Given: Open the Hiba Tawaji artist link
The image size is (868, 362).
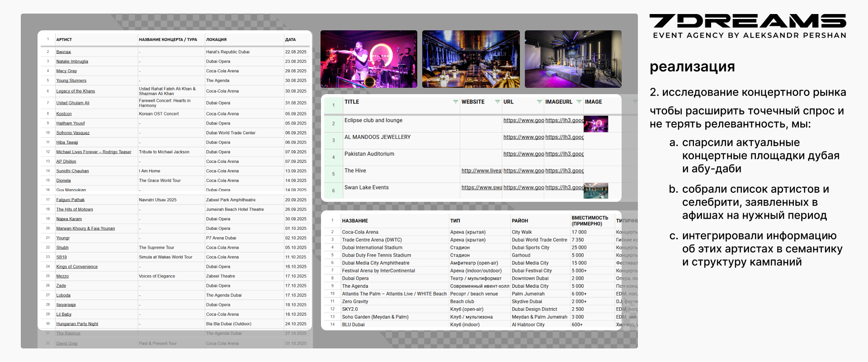Looking at the screenshot, I should [67, 143].
